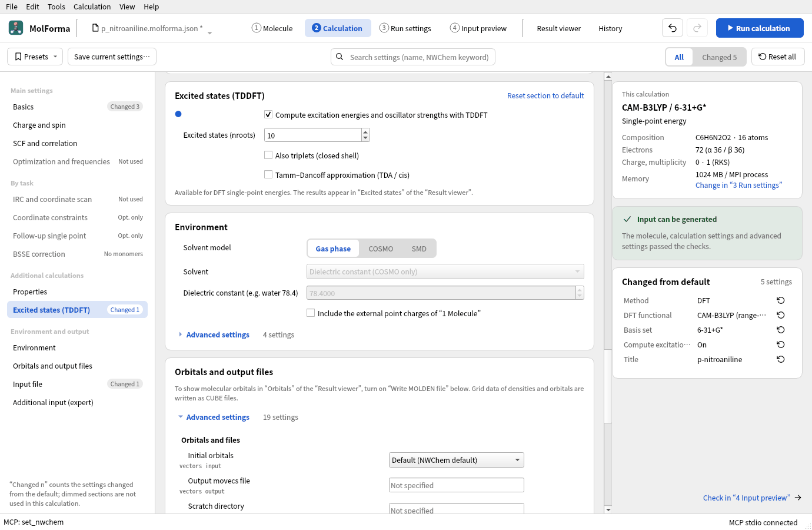Enable Tamm–Dancoff approximation checkbox
Image resolution: width=812 pixels, height=530 pixels.
[268, 175]
